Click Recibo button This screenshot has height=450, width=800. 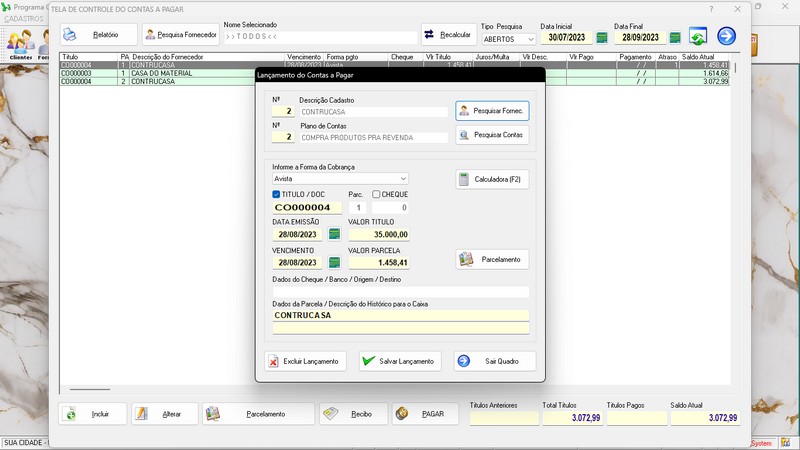354,414
